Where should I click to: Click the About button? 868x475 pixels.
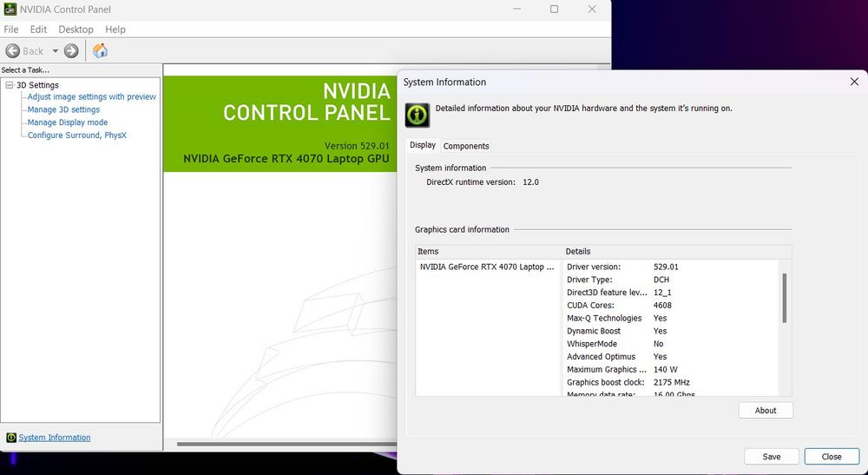pos(766,410)
